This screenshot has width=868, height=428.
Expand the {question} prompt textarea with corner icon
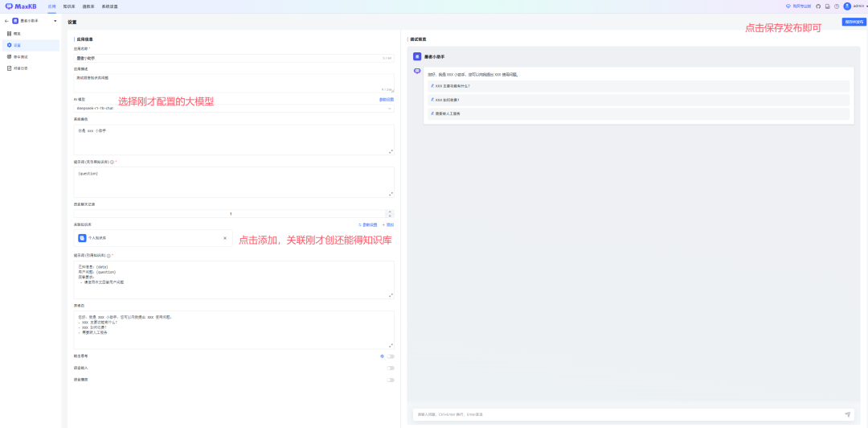point(391,194)
